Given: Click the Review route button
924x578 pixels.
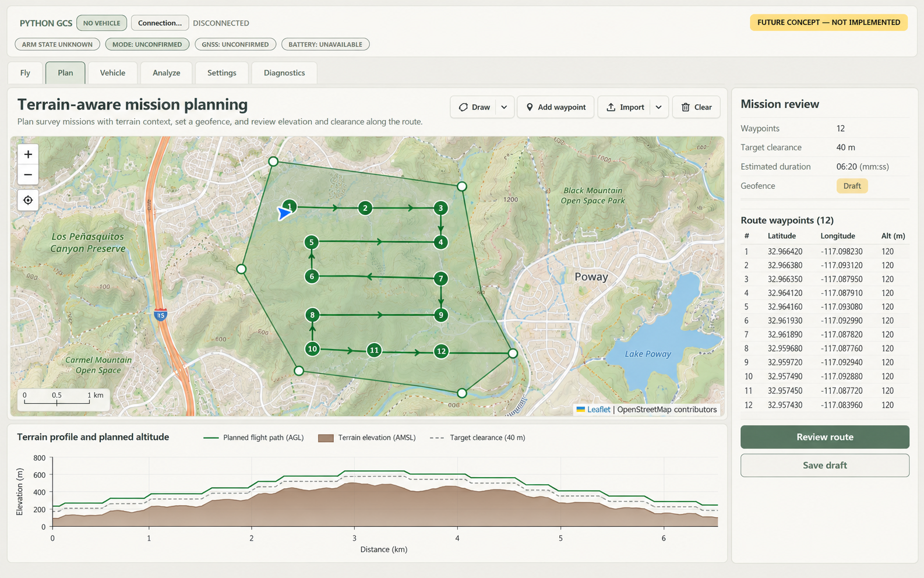Looking at the screenshot, I should coord(824,437).
